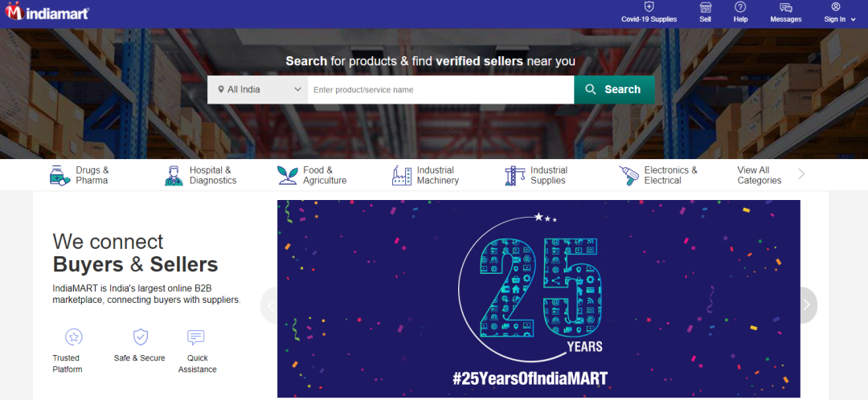Go to previous banner carousel slide
The image size is (868, 400).
270,305
